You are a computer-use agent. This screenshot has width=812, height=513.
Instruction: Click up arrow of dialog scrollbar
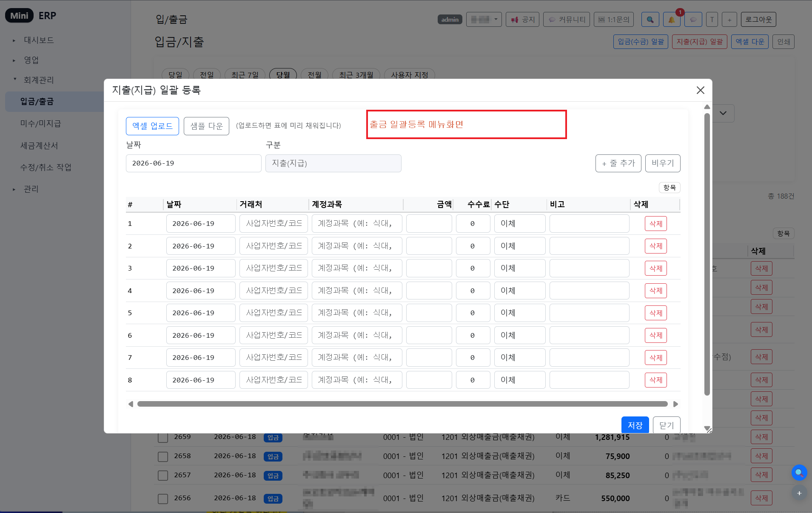click(x=707, y=107)
